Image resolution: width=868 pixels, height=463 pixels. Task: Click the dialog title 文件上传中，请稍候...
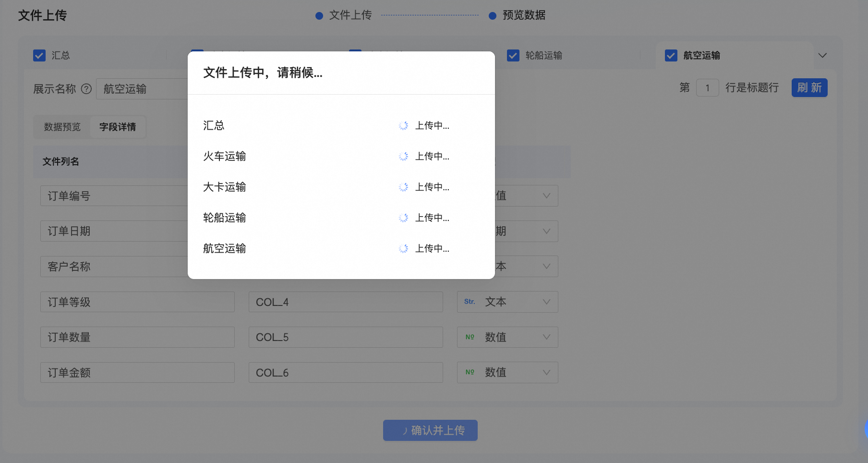(263, 73)
